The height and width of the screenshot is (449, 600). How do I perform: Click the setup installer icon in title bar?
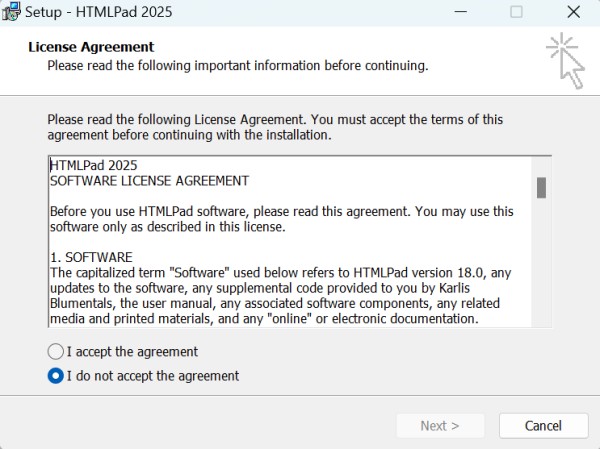11,11
